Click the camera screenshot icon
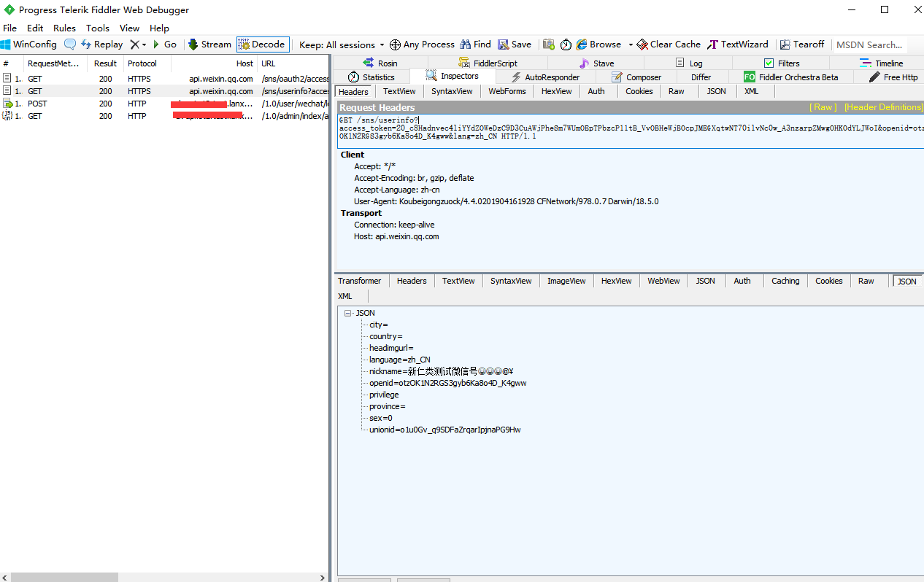The height and width of the screenshot is (582, 924). [x=549, y=44]
